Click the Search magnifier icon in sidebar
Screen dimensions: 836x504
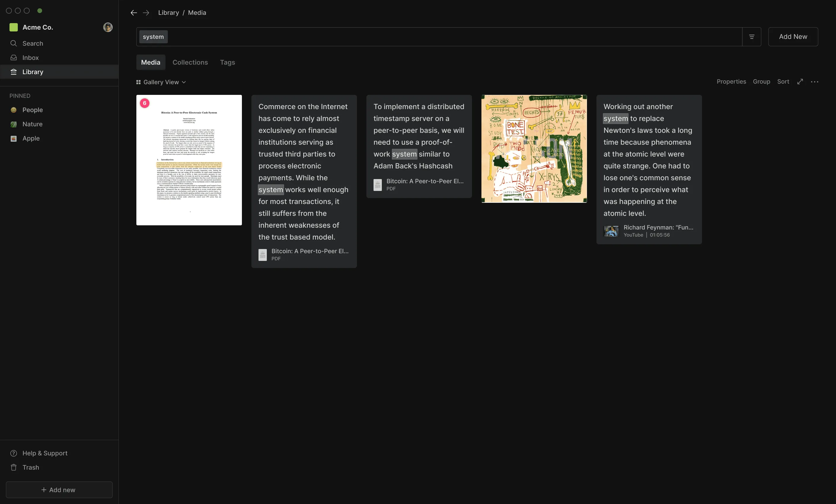(x=14, y=44)
